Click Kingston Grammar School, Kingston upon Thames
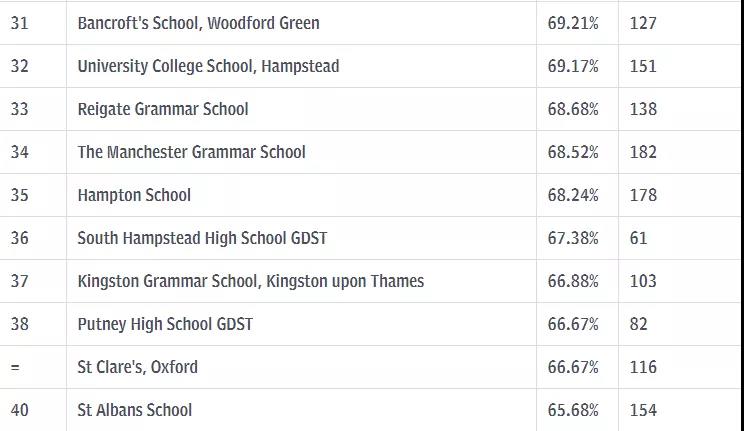Viewport: 744px width, 431px height. click(251, 281)
